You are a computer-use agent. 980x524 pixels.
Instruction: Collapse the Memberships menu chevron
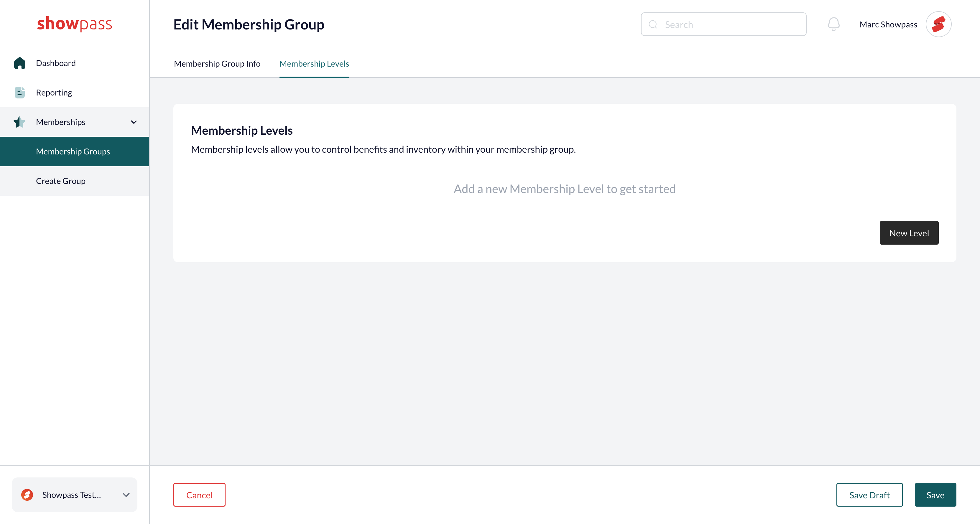pyautogui.click(x=134, y=122)
